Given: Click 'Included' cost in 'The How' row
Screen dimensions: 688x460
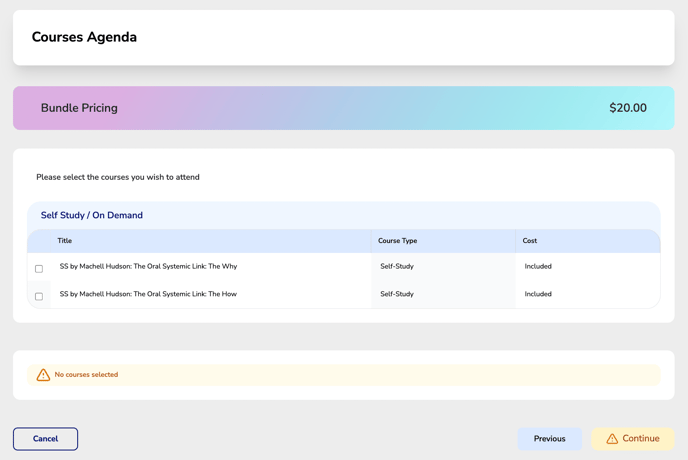Looking at the screenshot, I should click(538, 294).
